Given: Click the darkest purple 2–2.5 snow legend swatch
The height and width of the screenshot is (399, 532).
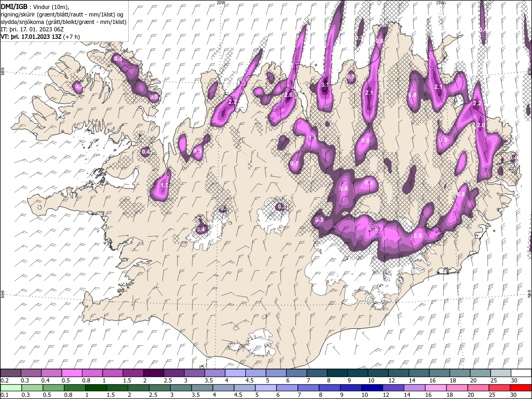Looking at the screenshot, I should (x=153, y=373).
